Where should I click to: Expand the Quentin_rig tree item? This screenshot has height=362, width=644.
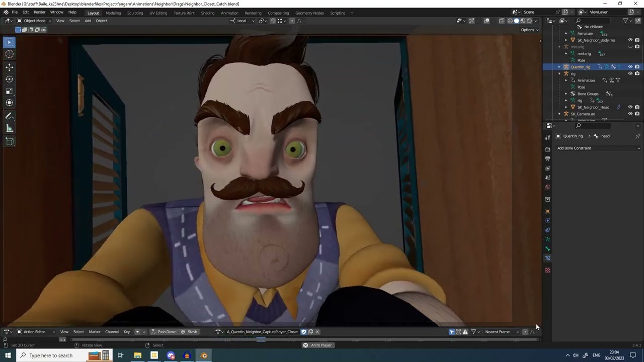559,67
